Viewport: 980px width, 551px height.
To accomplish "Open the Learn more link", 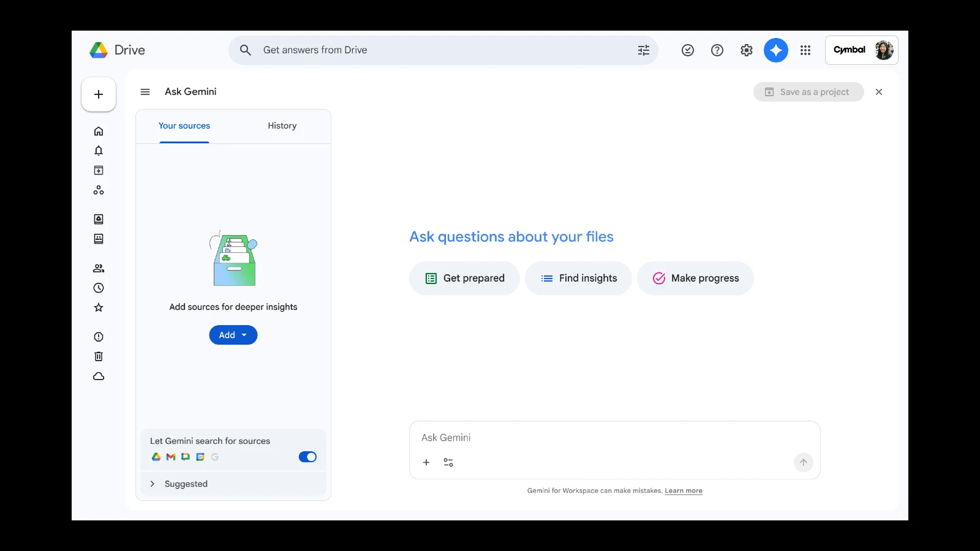I will click(684, 490).
